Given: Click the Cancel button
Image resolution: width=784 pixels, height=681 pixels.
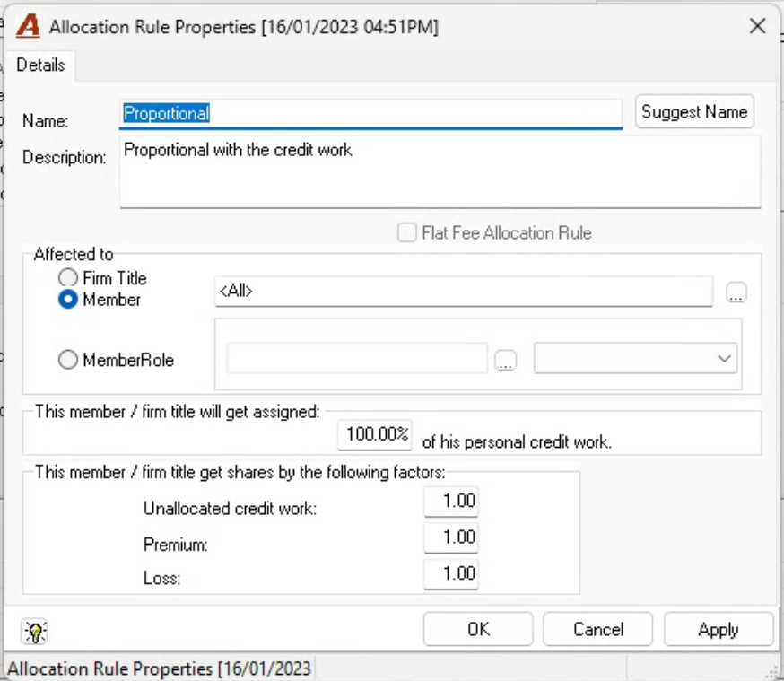Looking at the screenshot, I should click(598, 629).
